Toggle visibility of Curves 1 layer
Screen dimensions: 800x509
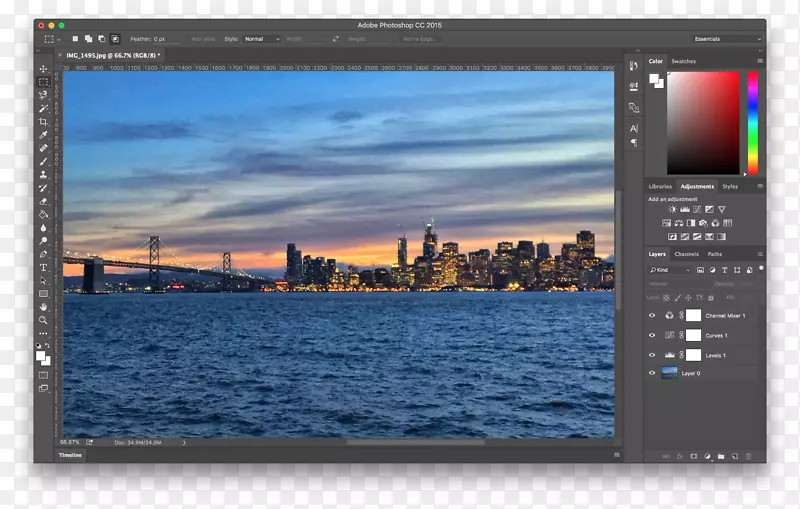pyautogui.click(x=652, y=335)
